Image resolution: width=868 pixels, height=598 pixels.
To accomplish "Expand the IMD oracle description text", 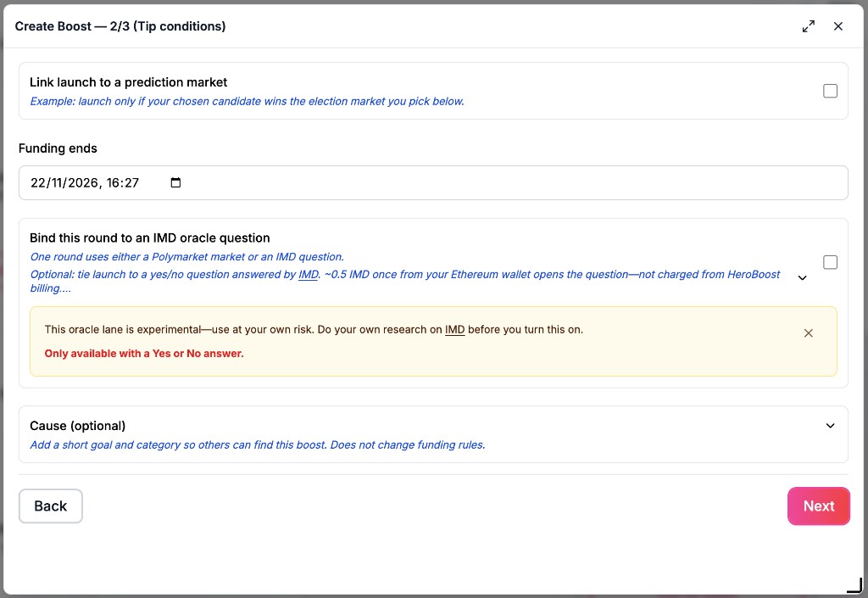I will click(802, 278).
